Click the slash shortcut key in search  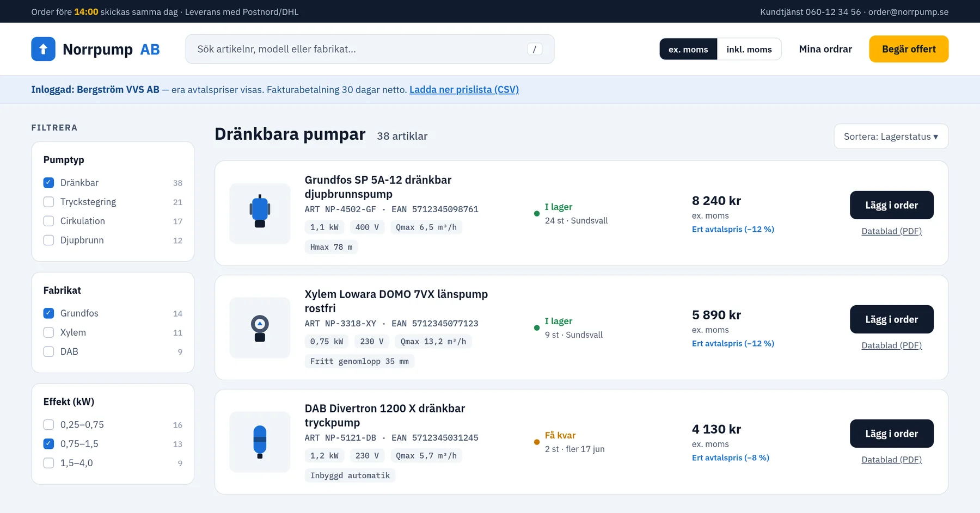[x=534, y=49]
